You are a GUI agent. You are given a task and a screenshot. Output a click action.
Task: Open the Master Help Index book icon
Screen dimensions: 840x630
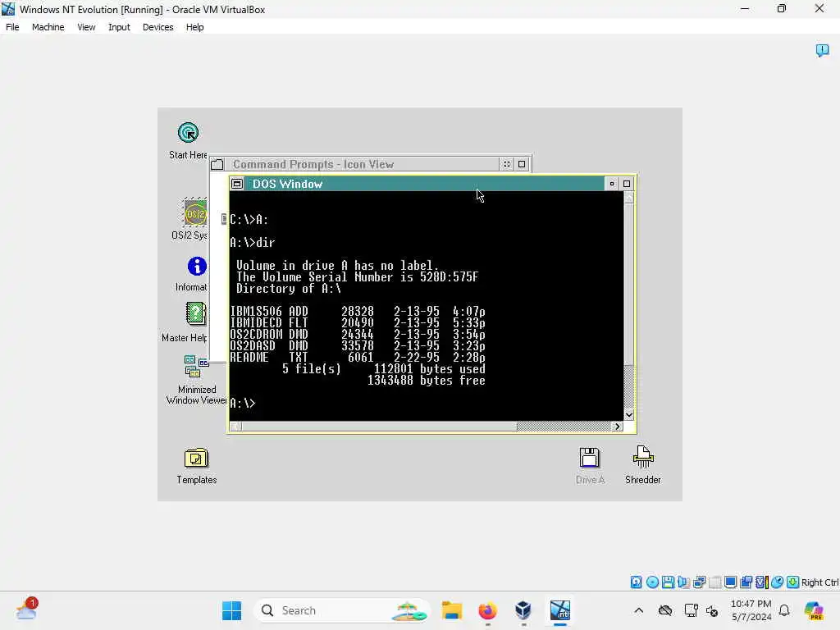pos(195,313)
